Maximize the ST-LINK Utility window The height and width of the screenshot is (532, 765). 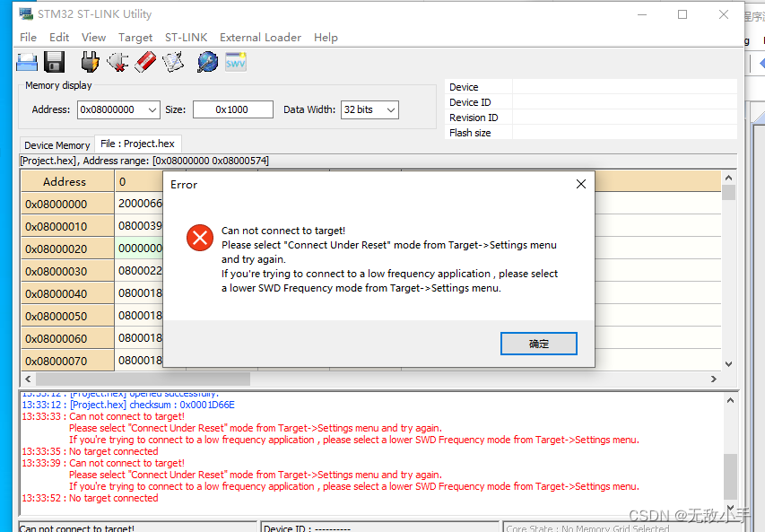coord(682,14)
